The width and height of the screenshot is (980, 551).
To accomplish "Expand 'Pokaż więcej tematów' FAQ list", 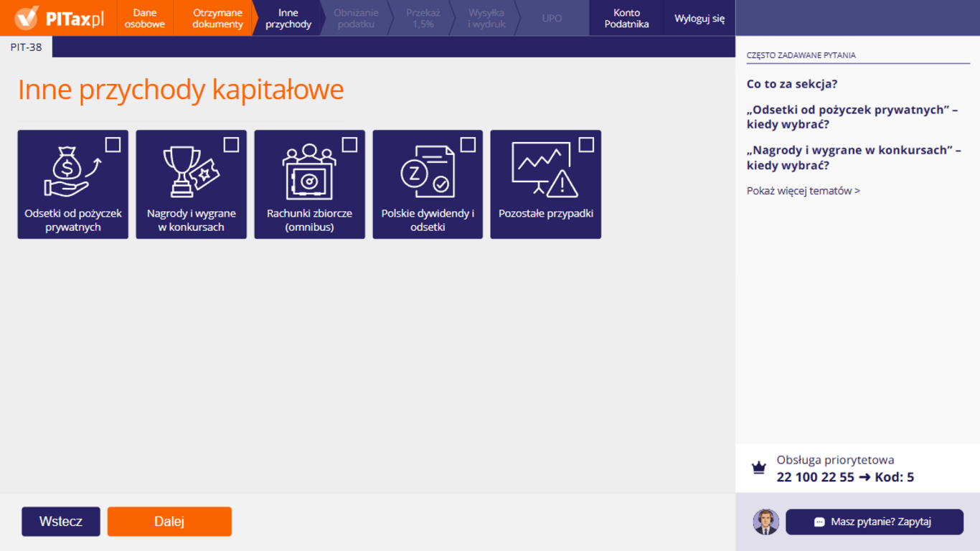I will point(803,191).
